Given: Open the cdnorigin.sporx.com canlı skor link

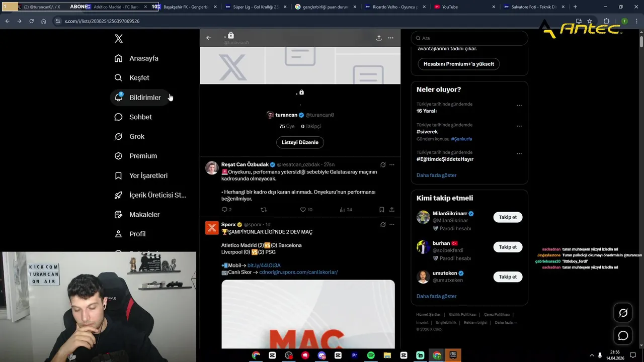Looking at the screenshot, I should (x=298, y=272).
